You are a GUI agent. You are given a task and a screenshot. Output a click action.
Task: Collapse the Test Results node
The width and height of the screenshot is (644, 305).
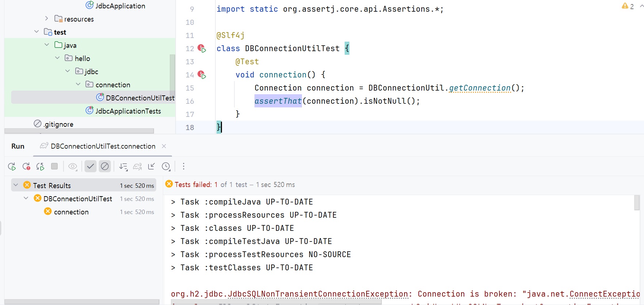(x=16, y=185)
